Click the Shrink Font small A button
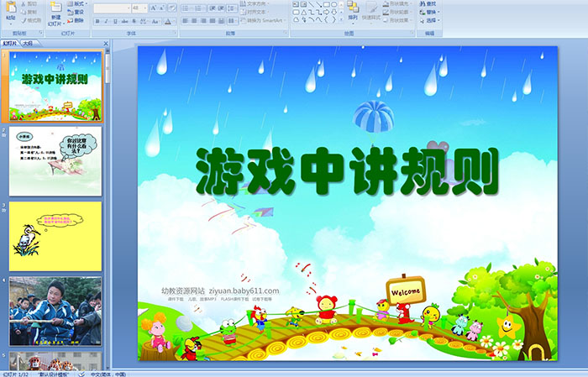 (161, 8)
